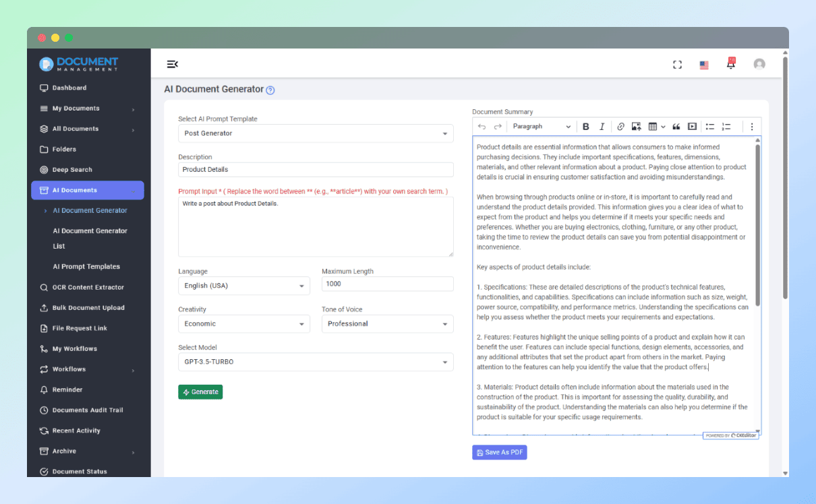This screenshot has height=504, width=816.
Task: Insert a bulleted list
Action: point(709,126)
